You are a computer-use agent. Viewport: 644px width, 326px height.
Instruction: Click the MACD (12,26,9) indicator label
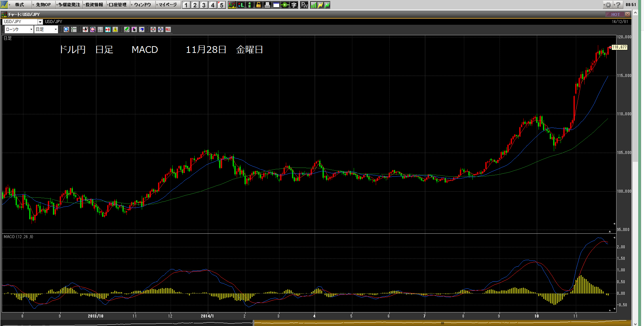[x=18, y=237]
